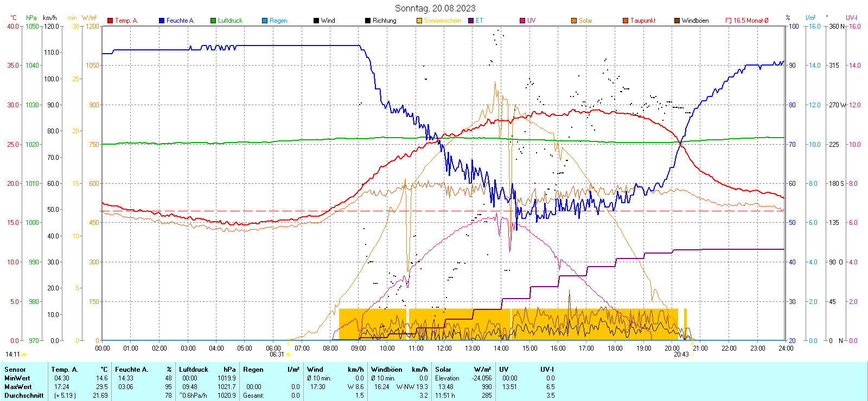Toggle the yellow Sonnenschein legend marker
868x401 pixels.
click(419, 21)
